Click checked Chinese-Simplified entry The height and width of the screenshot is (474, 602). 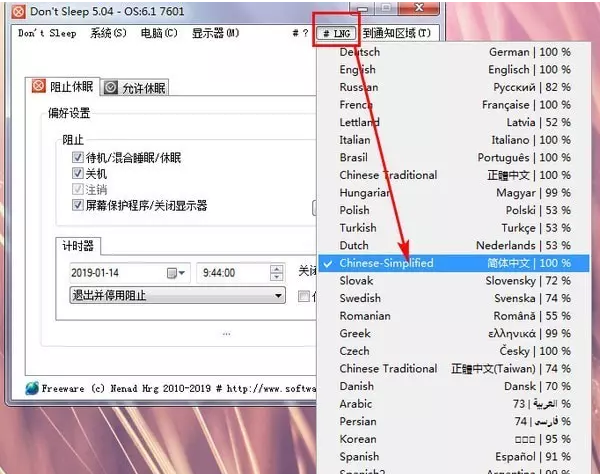[454, 263]
